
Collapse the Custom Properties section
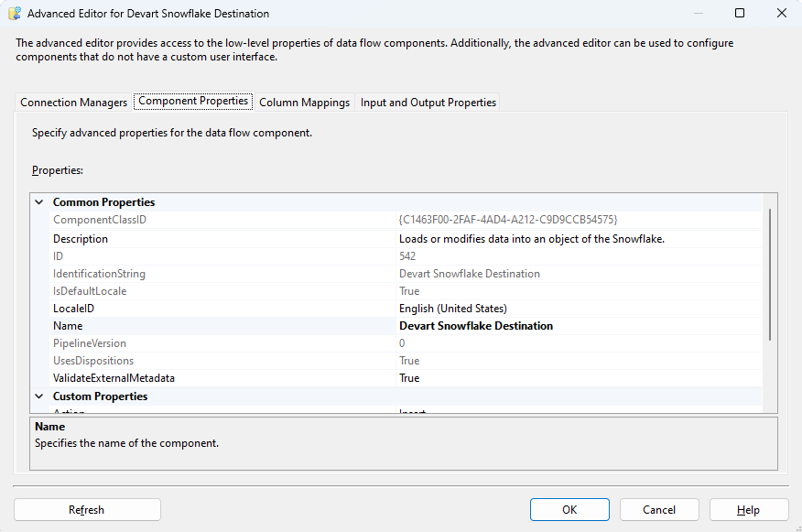tap(39, 396)
